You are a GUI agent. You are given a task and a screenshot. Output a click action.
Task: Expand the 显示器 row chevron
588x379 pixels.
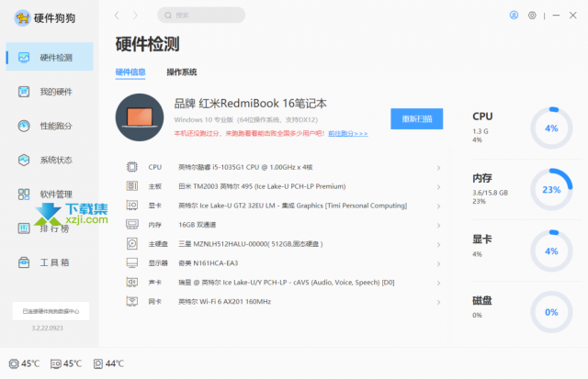[438, 263]
